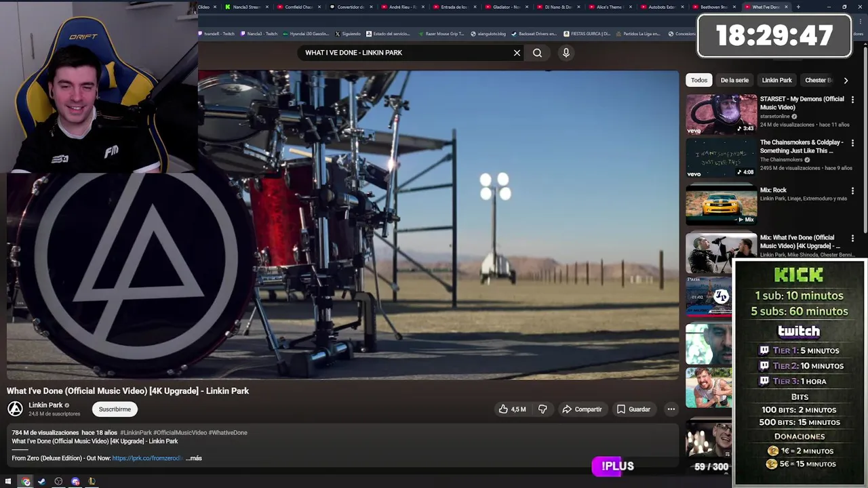The image size is (868, 488).
Task: Open STARSET My Demons video thumbnail
Action: 721,114
